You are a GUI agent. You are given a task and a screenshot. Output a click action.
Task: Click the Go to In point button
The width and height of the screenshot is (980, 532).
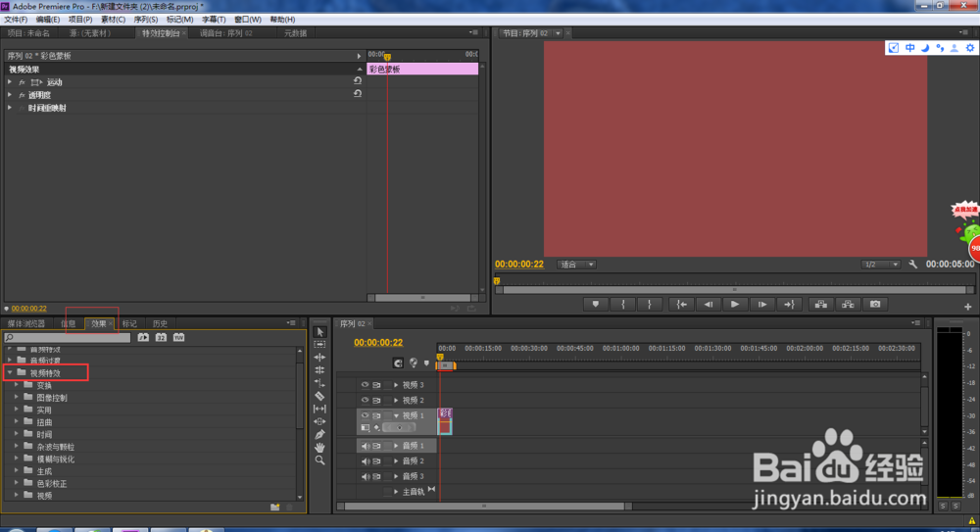pos(681,305)
